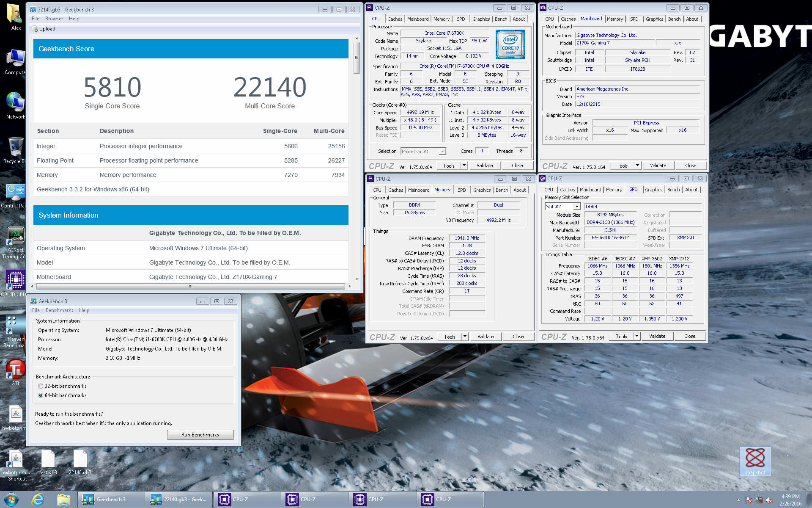Screen dimensions: 812x508
Task: Open the Windows Start menu
Action: pos(11,500)
